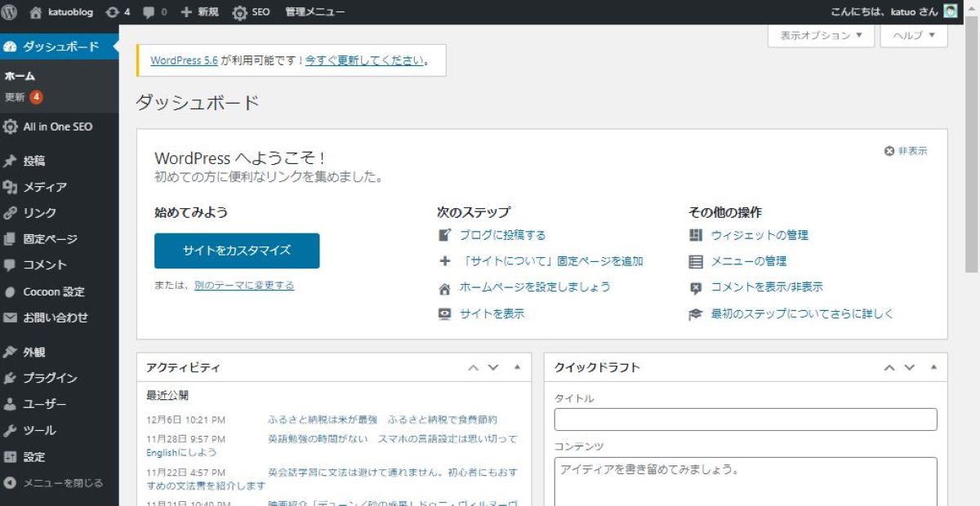Screen dimensions: 980x506
Task: Click the ツール wrench icon
Action: click(10, 430)
